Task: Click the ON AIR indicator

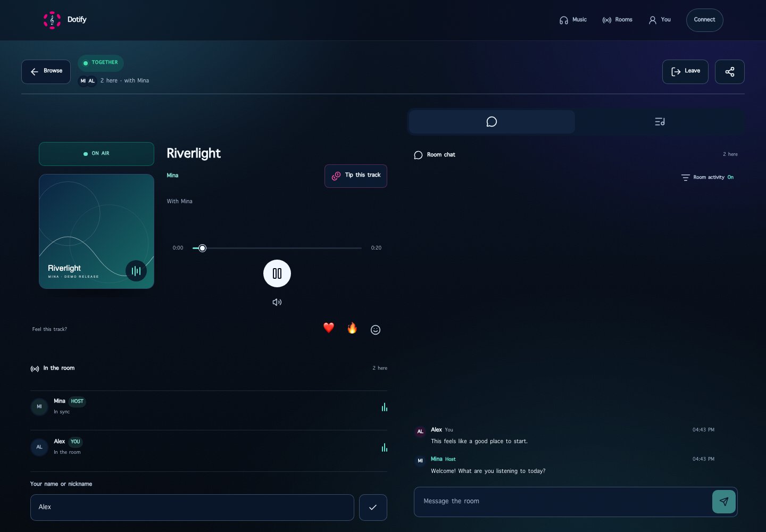Action: tap(96, 154)
